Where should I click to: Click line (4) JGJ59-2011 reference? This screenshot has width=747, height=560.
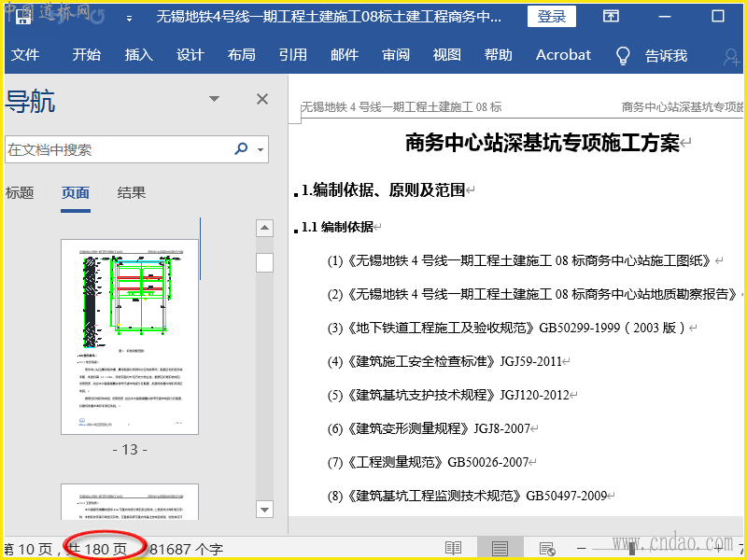(x=445, y=361)
